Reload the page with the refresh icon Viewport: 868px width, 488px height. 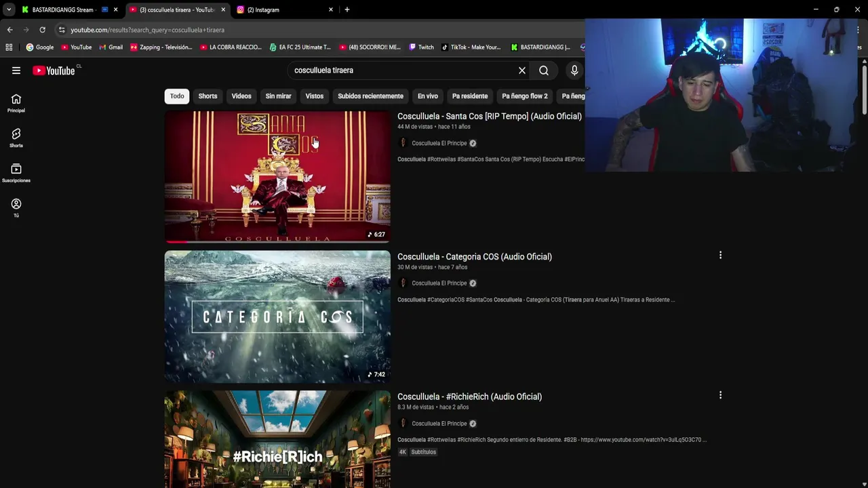point(42,30)
